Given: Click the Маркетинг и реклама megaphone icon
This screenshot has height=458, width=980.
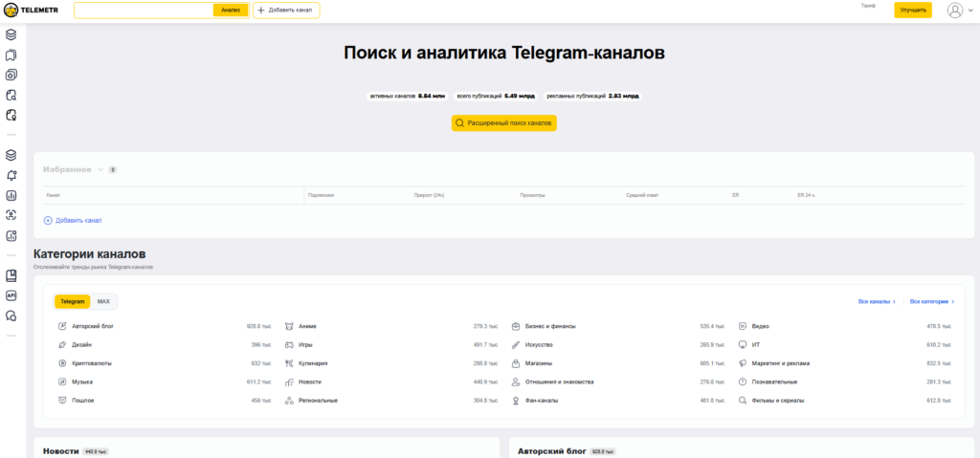Looking at the screenshot, I should pos(743,363).
